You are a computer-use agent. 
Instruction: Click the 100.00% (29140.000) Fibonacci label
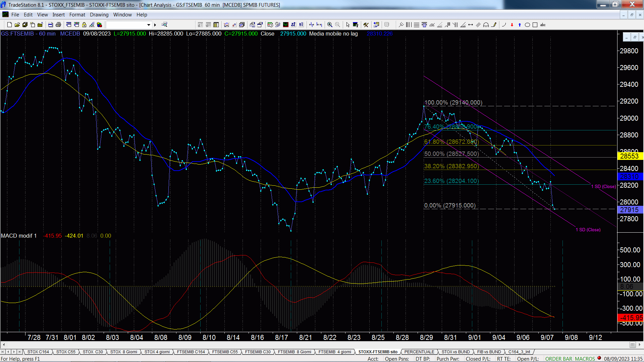tap(453, 103)
